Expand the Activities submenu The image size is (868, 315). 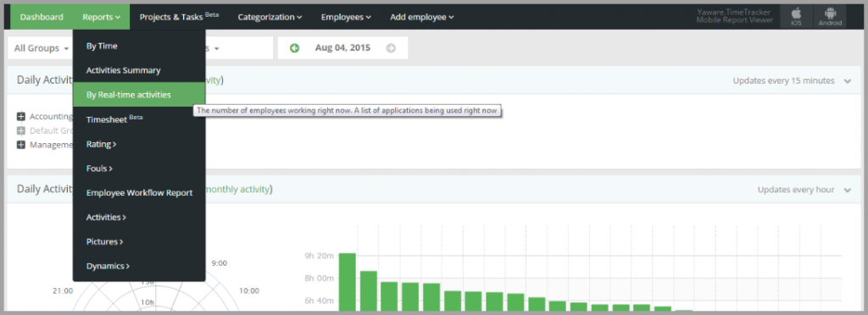139,217
